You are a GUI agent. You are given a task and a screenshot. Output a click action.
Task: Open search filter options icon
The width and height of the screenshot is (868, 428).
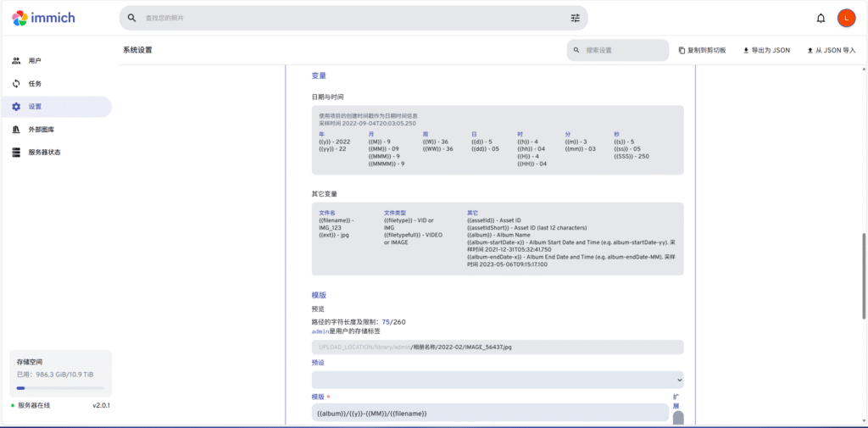coord(576,18)
